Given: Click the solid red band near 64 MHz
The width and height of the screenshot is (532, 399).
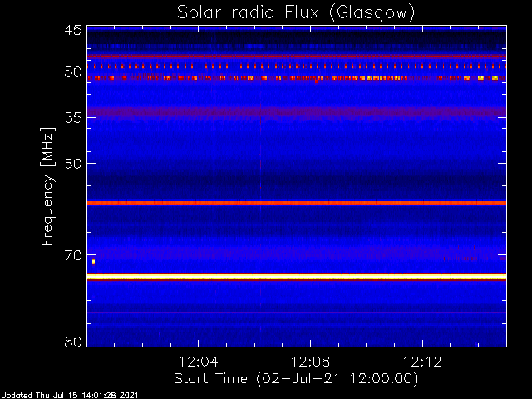Looking at the screenshot, I should coord(297,203).
